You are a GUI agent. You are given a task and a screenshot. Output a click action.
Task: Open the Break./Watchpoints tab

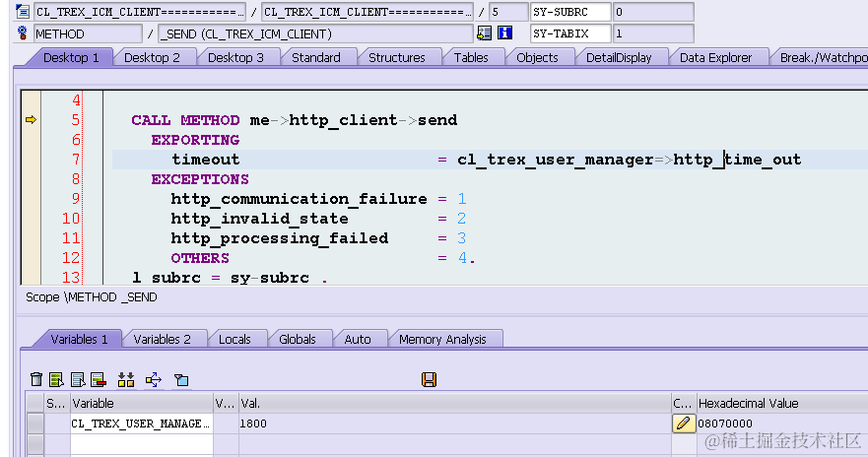[x=822, y=57]
